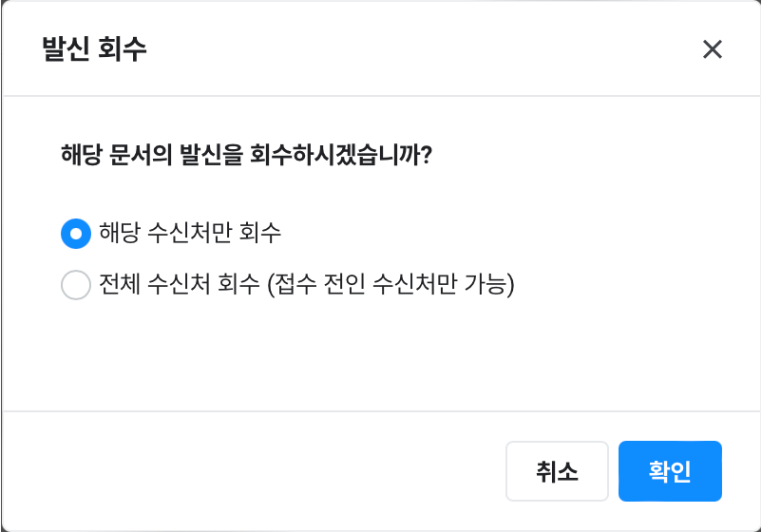Click the blue 확인 button
Viewport: 762px width, 532px height.
click(x=670, y=471)
